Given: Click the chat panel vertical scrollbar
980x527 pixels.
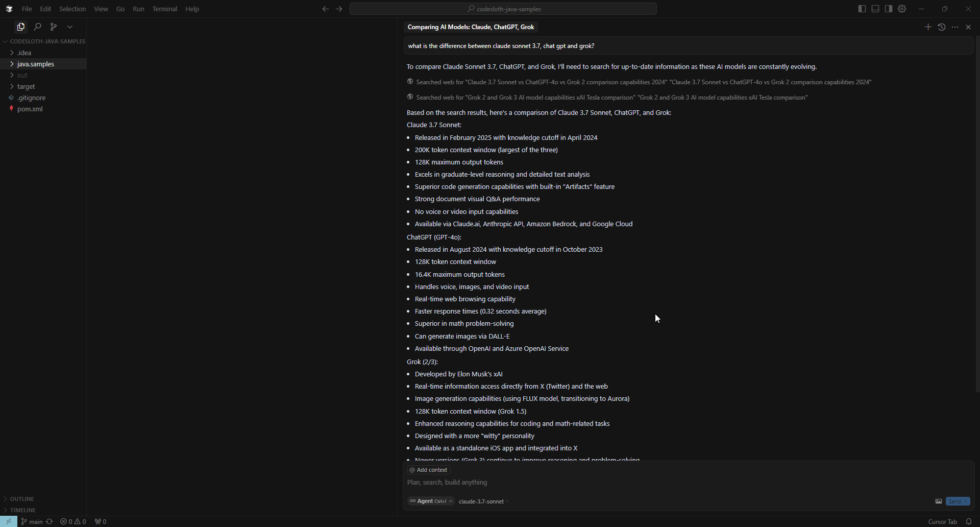Looking at the screenshot, I should (x=977, y=214).
